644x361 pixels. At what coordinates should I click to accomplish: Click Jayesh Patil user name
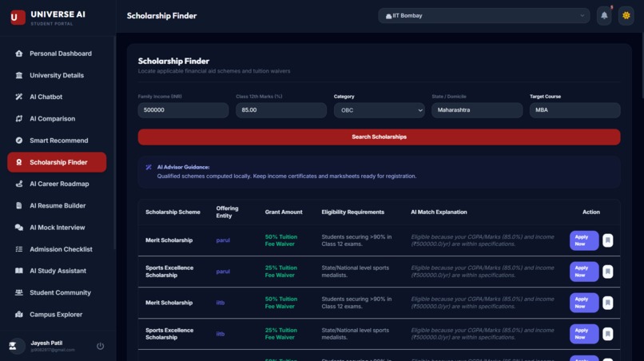(x=46, y=343)
